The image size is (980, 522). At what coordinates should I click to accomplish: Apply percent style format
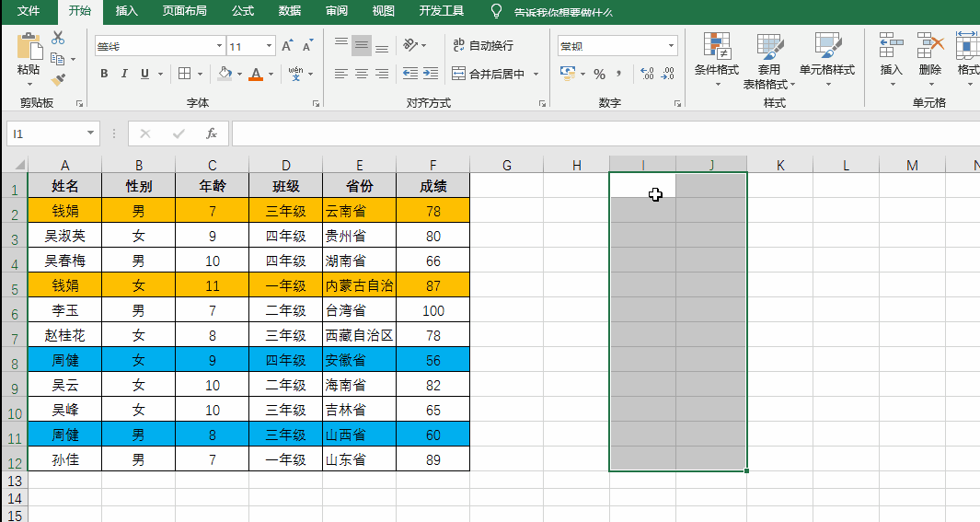click(x=599, y=75)
